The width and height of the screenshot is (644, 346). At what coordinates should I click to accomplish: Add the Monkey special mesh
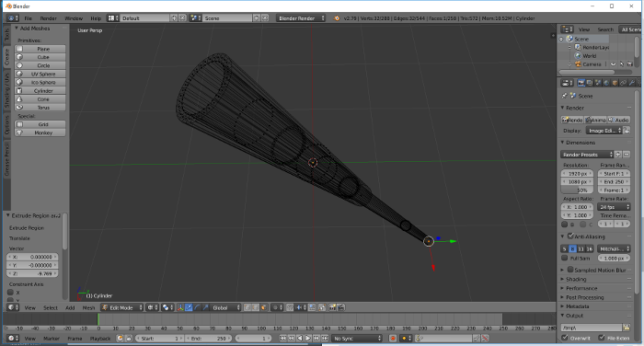click(40, 133)
